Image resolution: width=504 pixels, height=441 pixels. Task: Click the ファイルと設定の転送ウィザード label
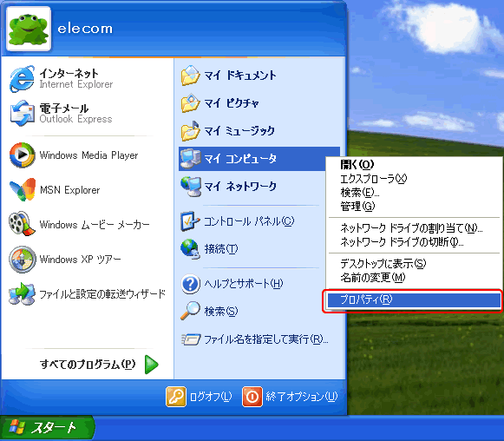pos(102,293)
